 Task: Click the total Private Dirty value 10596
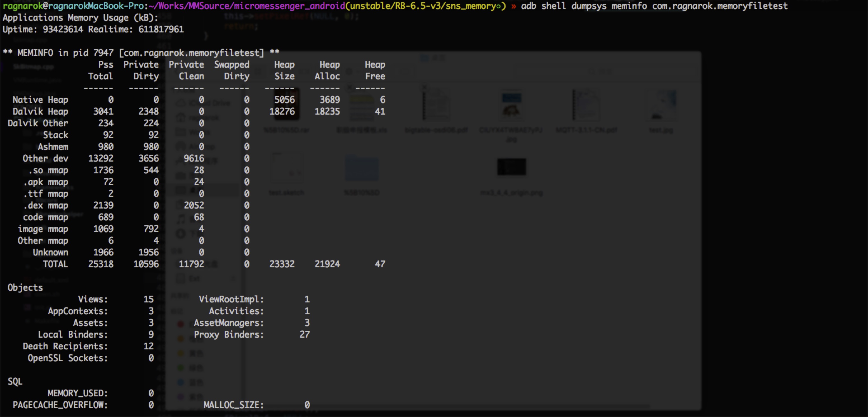(146, 264)
